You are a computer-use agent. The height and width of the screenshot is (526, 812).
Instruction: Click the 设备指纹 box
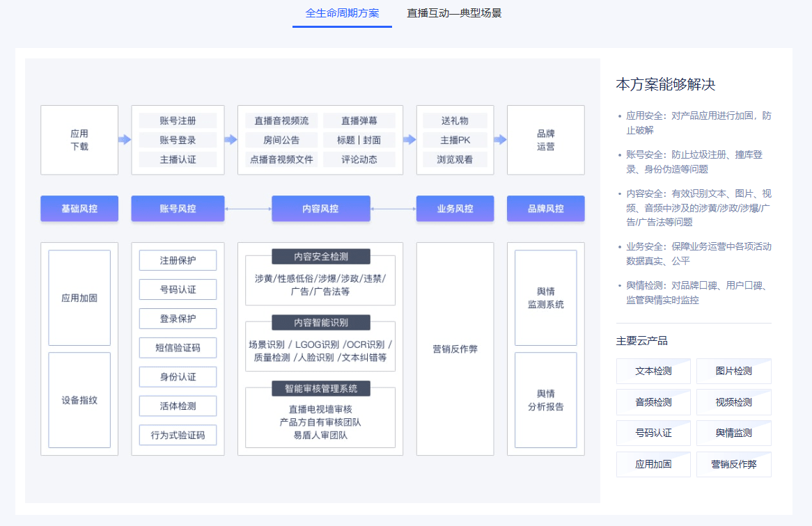(79, 400)
